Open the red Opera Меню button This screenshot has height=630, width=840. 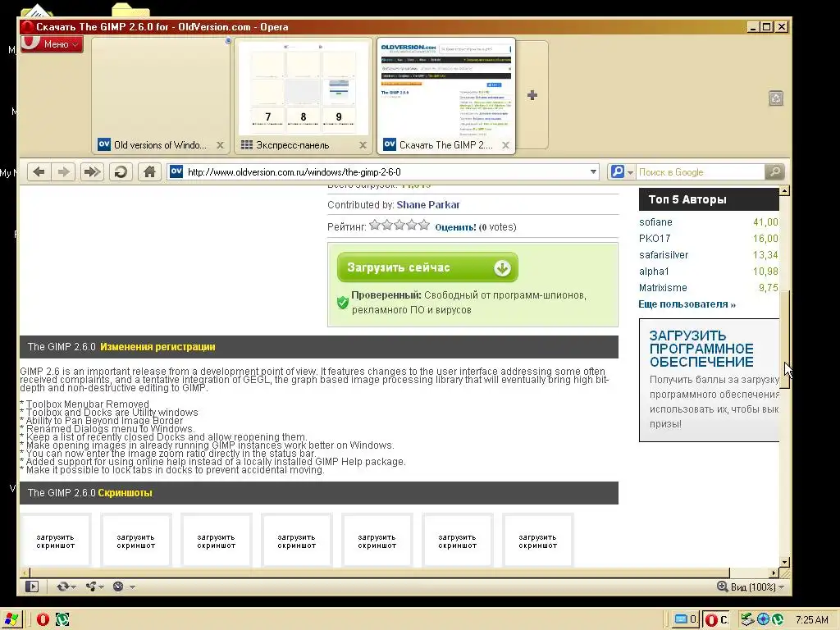click(x=52, y=44)
